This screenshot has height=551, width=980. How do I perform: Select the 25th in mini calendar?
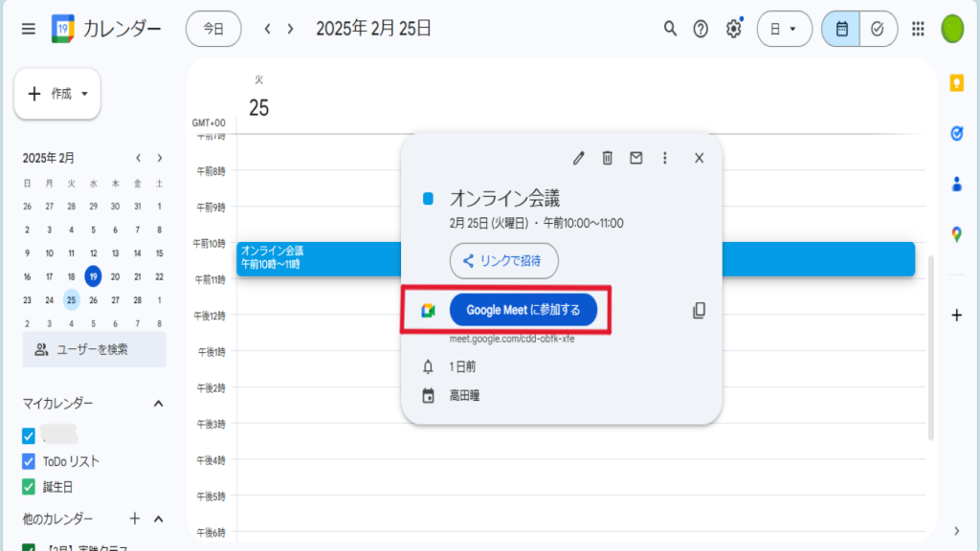point(71,299)
